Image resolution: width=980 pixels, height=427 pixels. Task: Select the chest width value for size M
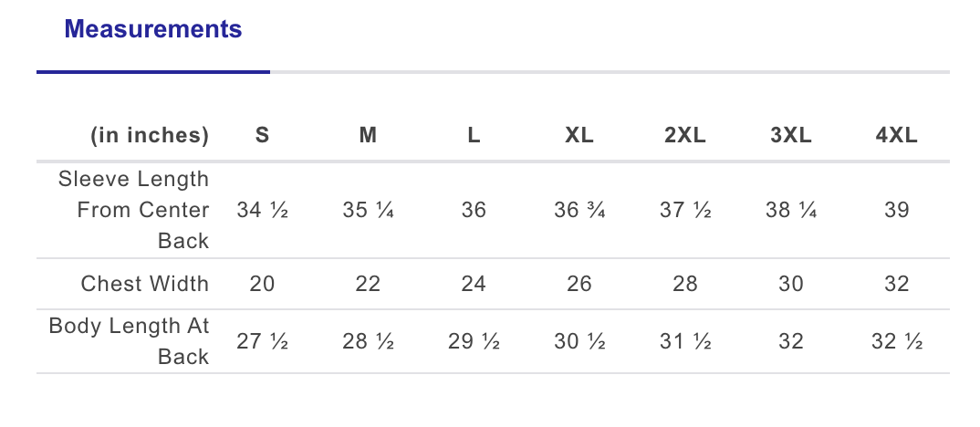368,284
